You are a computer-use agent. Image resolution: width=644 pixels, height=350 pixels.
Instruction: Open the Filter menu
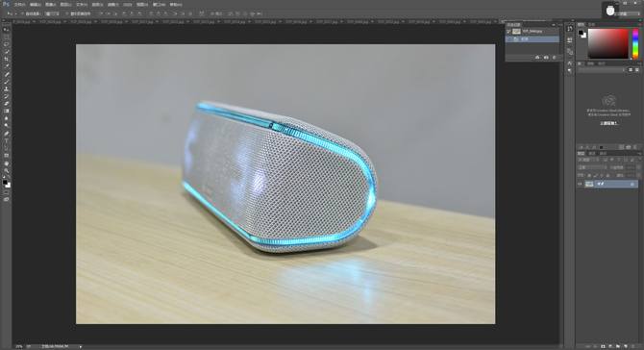pos(113,5)
